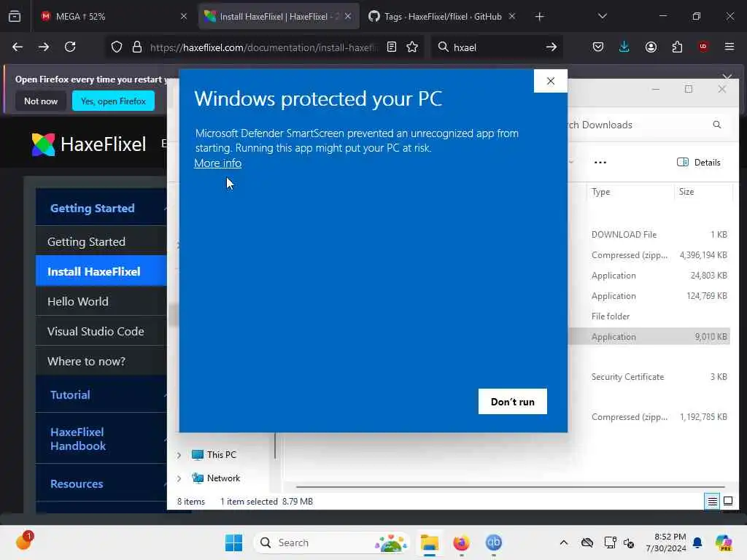Open a new browser tab with plus icon
The image size is (747, 560).
(539, 16)
